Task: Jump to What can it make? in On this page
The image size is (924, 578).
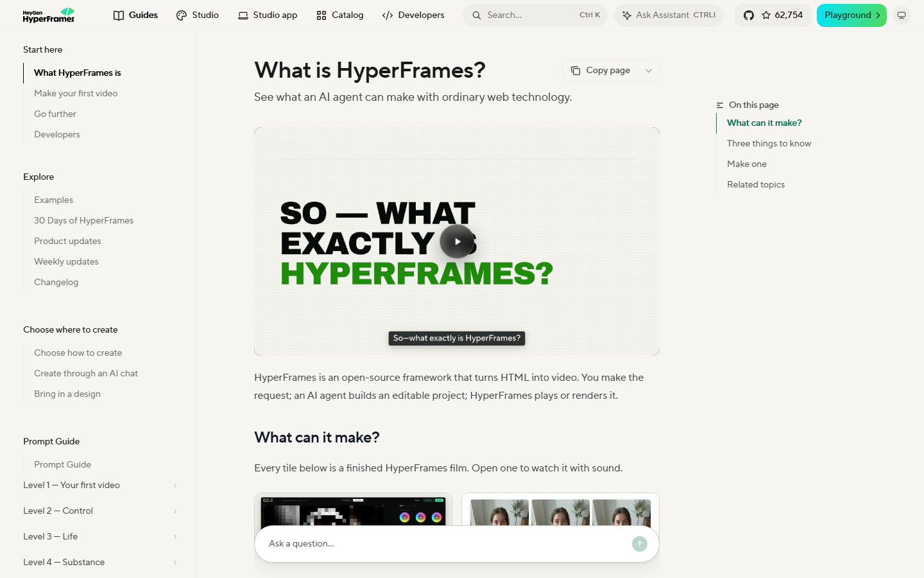Action: click(764, 123)
